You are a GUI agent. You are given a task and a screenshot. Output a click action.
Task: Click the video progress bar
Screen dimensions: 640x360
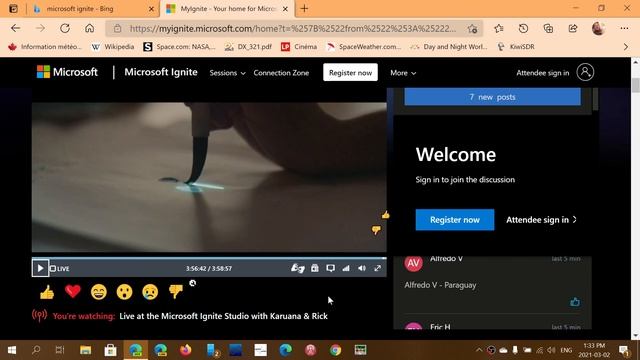(x=209, y=258)
